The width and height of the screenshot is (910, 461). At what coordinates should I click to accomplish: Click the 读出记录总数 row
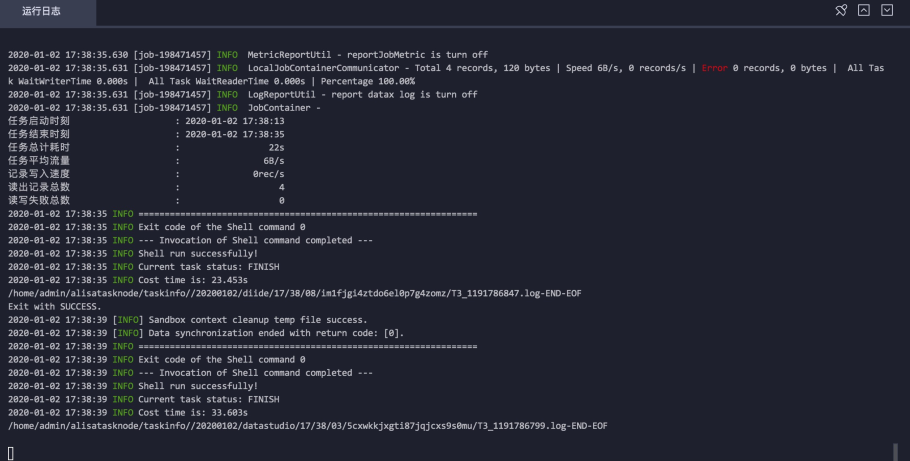click(146, 187)
